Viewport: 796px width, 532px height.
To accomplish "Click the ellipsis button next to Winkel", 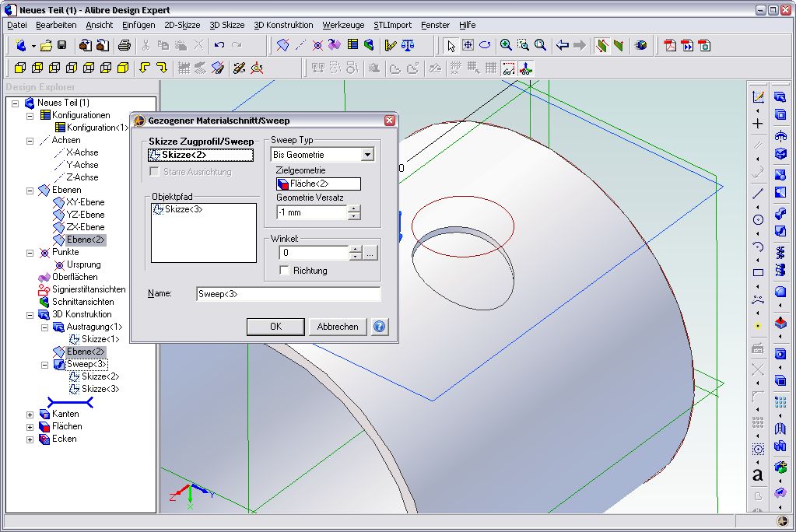I will click(x=370, y=252).
